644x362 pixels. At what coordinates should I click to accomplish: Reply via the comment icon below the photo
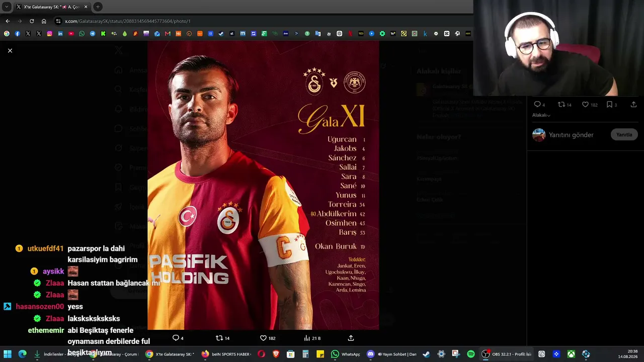pyautogui.click(x=178, y=338)
